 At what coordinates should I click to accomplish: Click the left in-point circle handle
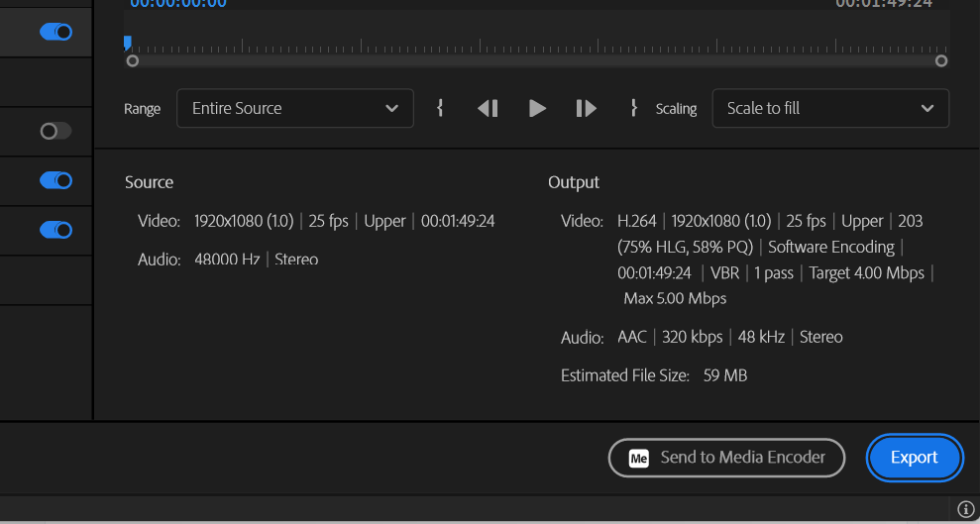pyautogui.click(x=133, y=60)
